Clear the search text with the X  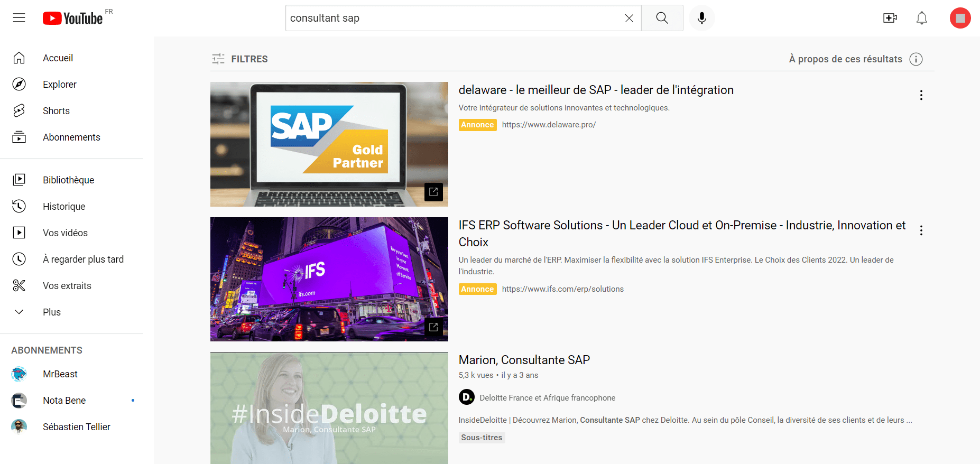629,18
